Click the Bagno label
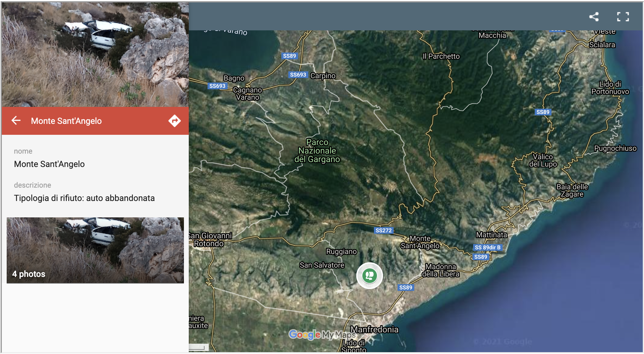644x354 pixels. click(x=234, y=78)
